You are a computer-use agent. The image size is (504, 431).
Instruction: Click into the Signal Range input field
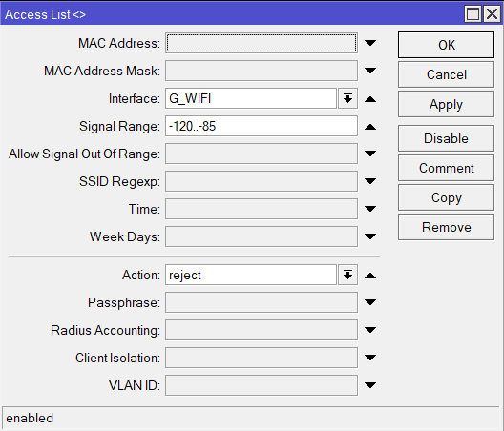(x=262, y=126)
